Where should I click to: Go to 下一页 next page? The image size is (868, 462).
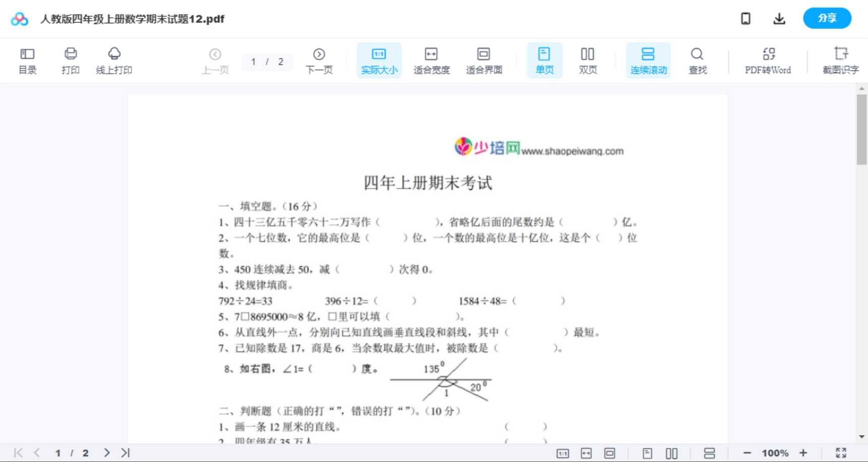click(319, 60)
